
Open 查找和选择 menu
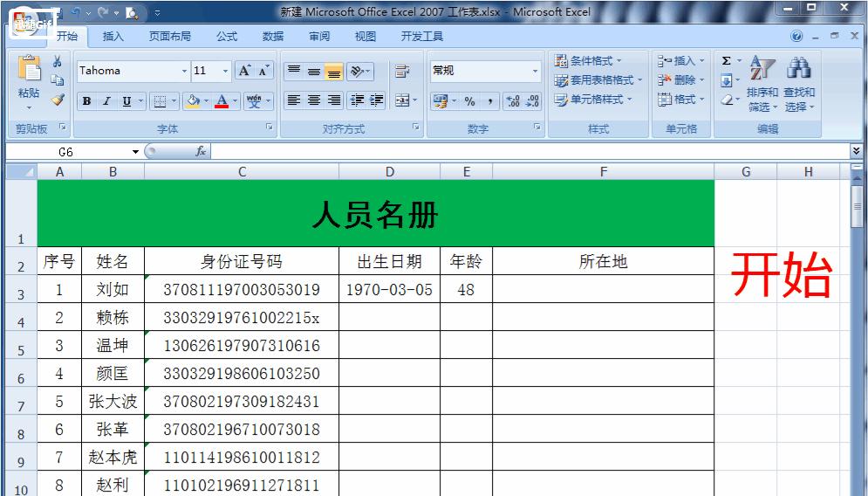pyautogui.click(x=799, y=83)
